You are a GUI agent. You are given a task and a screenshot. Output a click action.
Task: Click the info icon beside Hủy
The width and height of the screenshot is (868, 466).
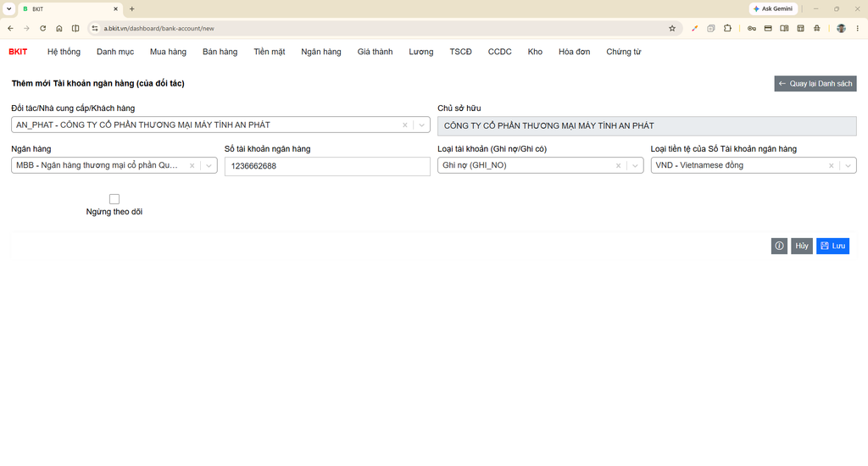pos(779,246)
